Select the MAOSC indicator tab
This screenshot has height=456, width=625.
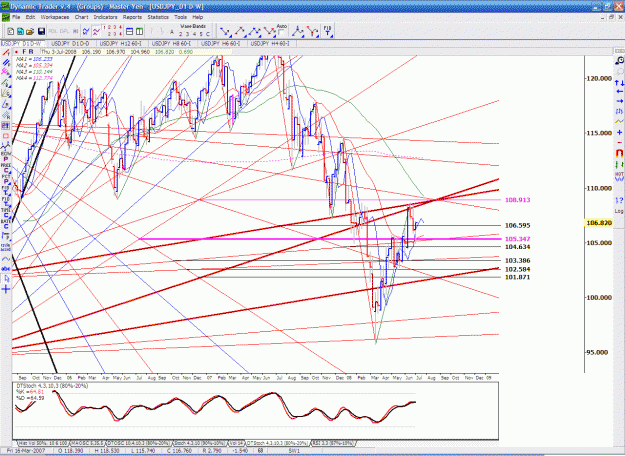tap(88, 443)
